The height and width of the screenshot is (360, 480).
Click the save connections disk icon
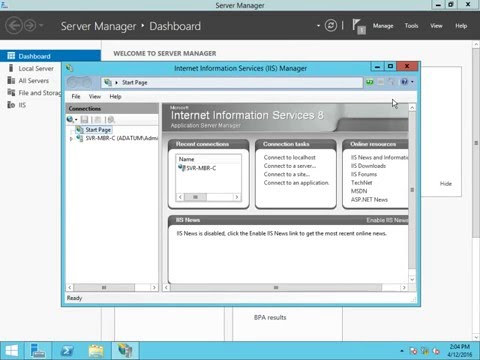point(84,119)
